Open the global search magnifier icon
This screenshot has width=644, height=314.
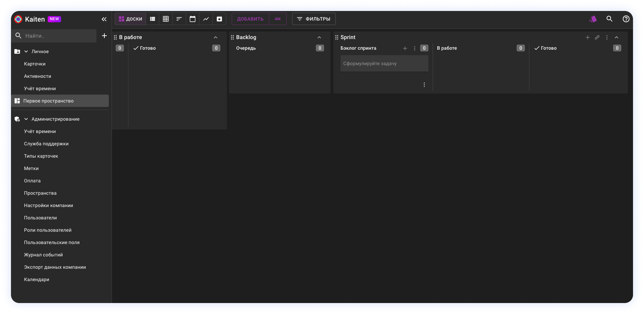pyautogui.click(x=609, y=19)
